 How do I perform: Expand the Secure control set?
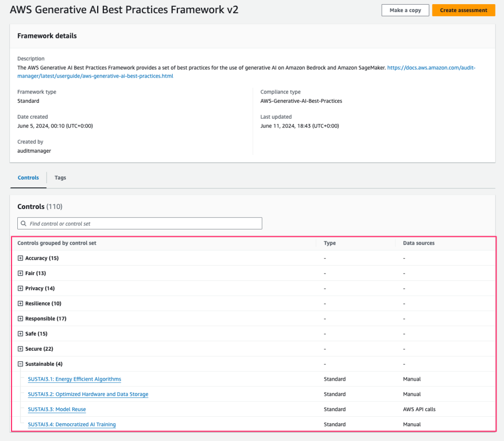(20, 348)
